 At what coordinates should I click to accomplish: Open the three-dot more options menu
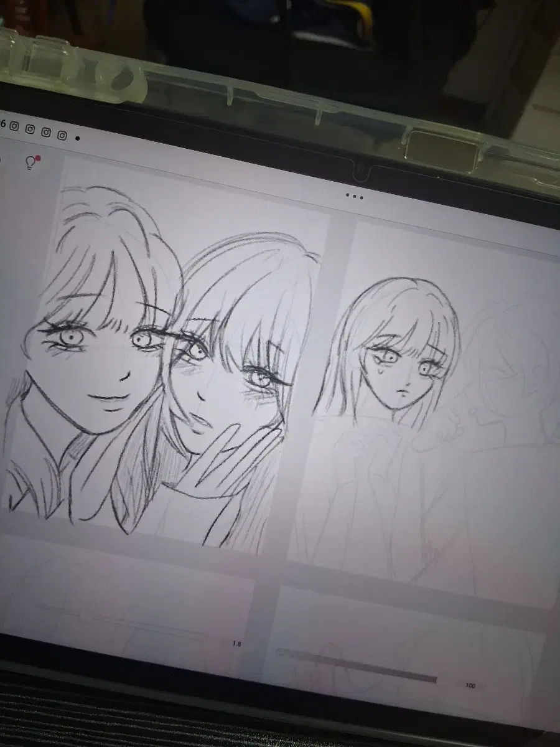[354, 196]
